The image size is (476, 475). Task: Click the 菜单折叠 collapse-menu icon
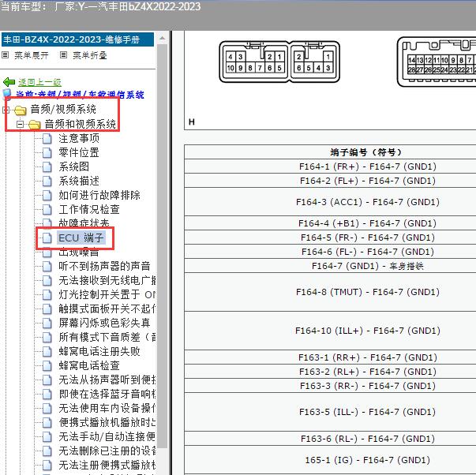tap(63, 55)
